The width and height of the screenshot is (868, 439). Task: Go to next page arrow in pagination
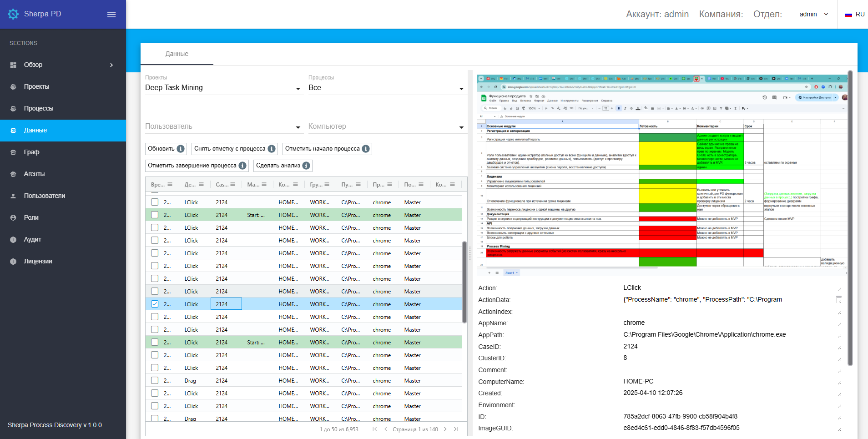click(x=445, y=429)
